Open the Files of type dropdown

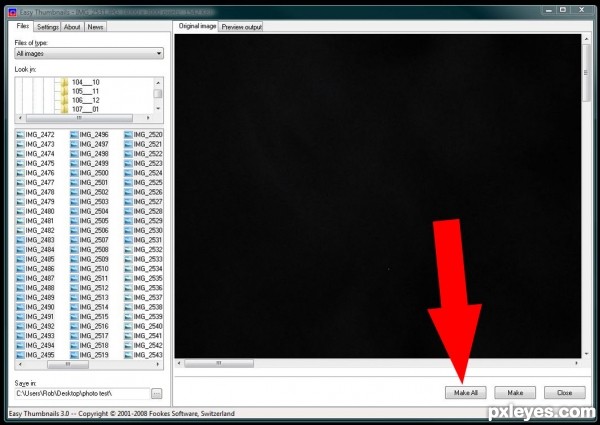click(x=89, y=54)
